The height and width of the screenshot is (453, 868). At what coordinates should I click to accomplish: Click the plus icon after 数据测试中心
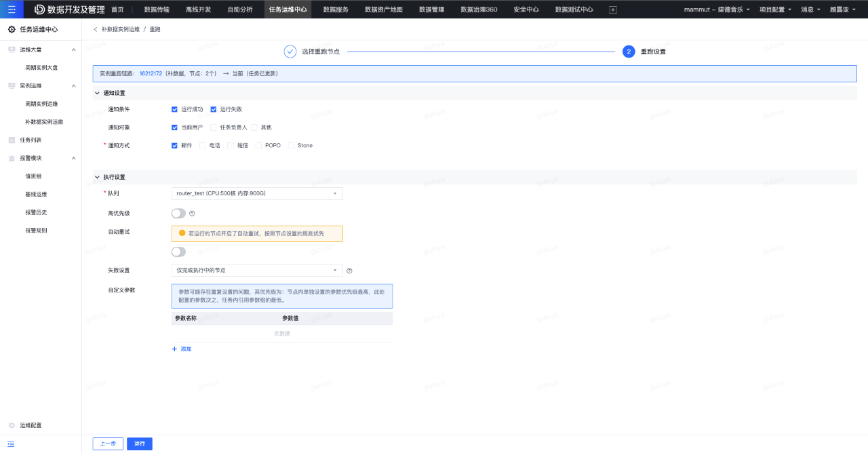[613, 9]
